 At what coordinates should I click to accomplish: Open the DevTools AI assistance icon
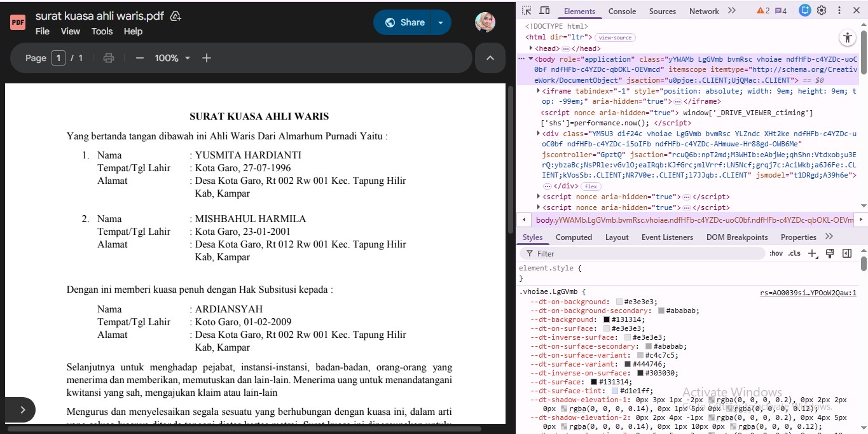coord(805,10)
